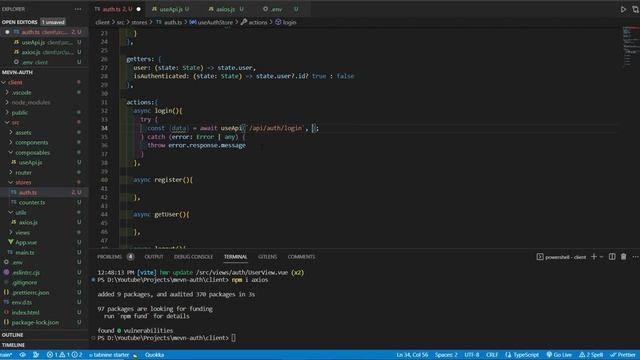This screenshot has height=360, width=640.
Task: Open package-lock.json in Explorer
Action: tap(35, 322)
